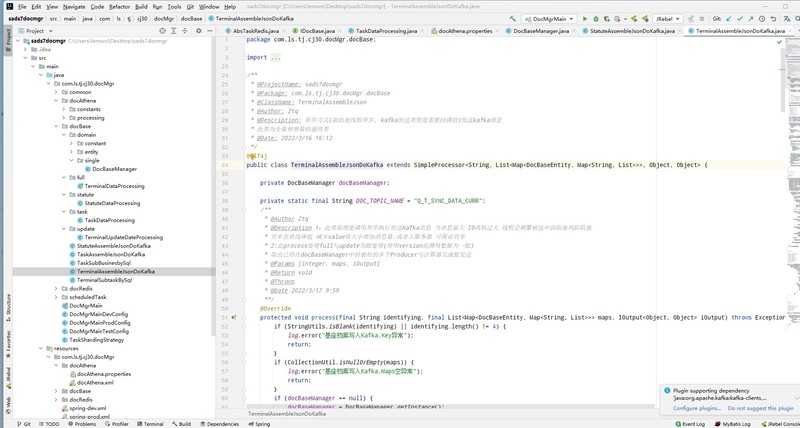Open the TODO tool window
800x428 pixels.
pos(48,424)
